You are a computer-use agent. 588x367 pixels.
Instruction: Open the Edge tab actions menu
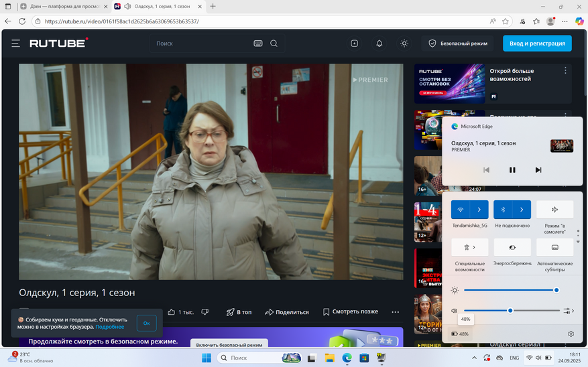click(x=8, y=7)
